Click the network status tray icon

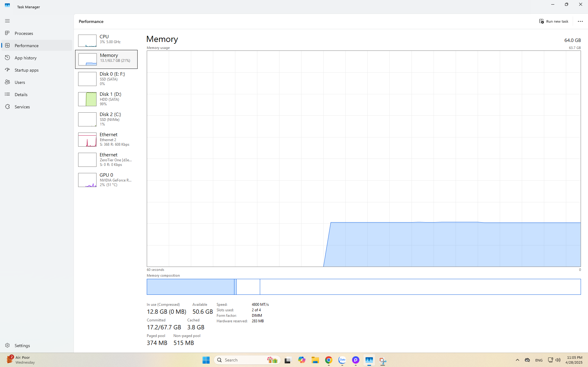[x=550, y=360]
